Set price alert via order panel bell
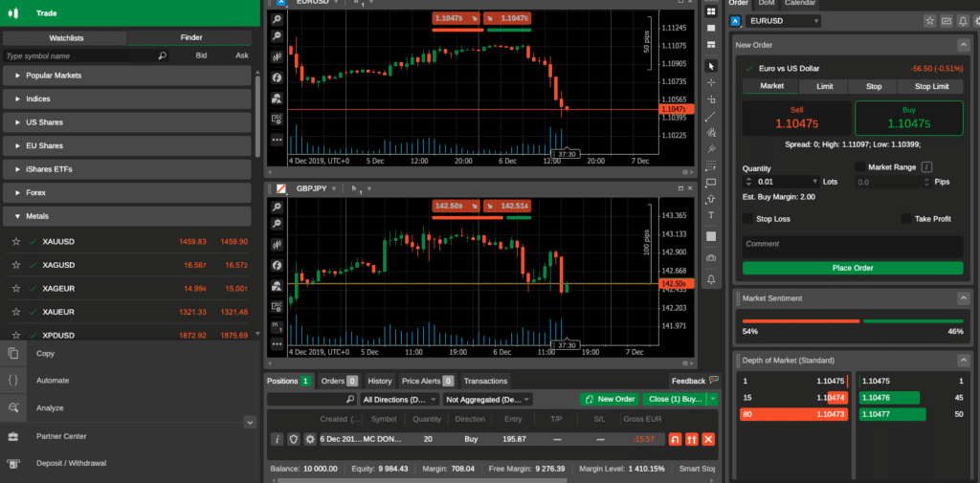 tap(963, 21)
